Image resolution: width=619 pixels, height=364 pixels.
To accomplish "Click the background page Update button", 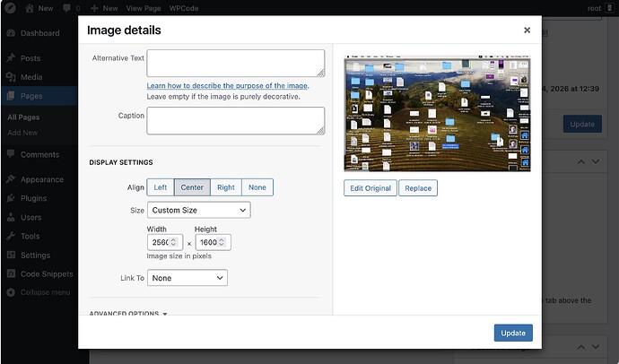I will [582, 124].
